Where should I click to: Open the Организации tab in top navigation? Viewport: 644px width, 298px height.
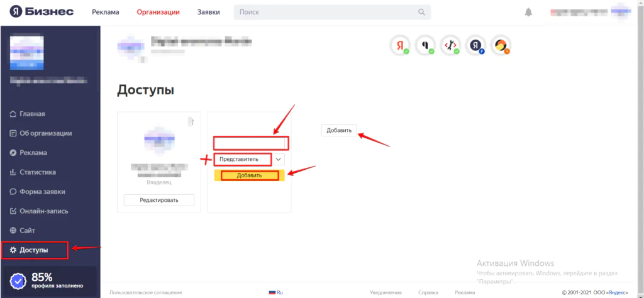coord(158,12)
